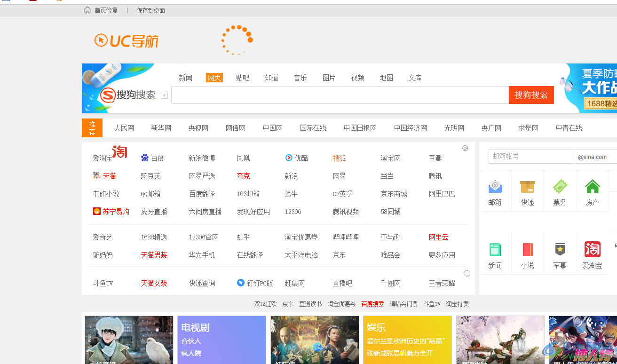Open the 房产 house icon
The image size is (617, 364).
pos(592,187)
